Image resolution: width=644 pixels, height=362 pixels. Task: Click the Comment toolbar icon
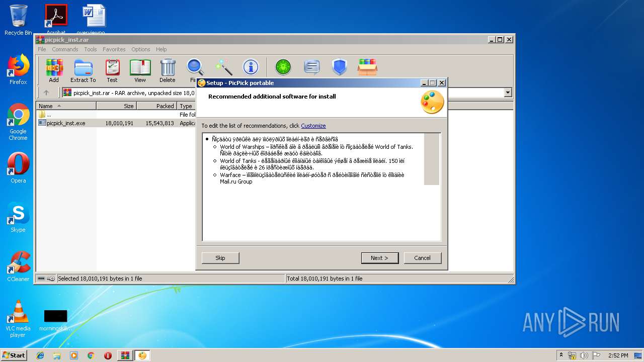[x=312, y=67]
